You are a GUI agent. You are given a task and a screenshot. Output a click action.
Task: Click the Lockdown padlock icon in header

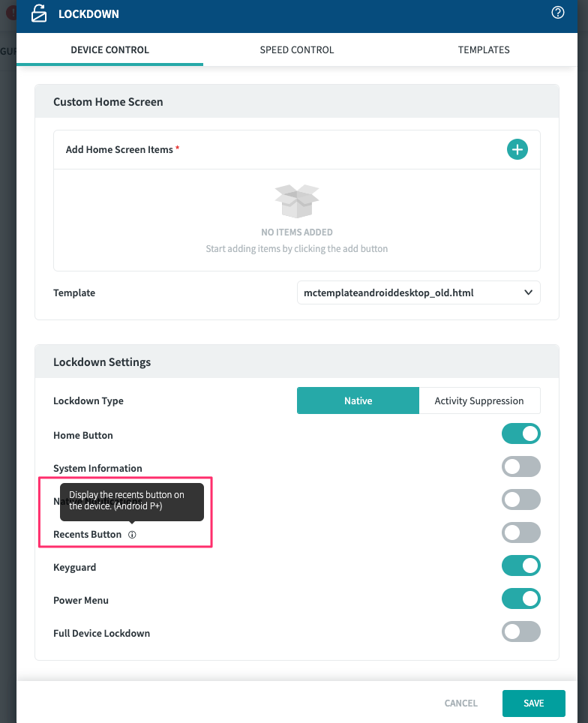tap(39, 14)
